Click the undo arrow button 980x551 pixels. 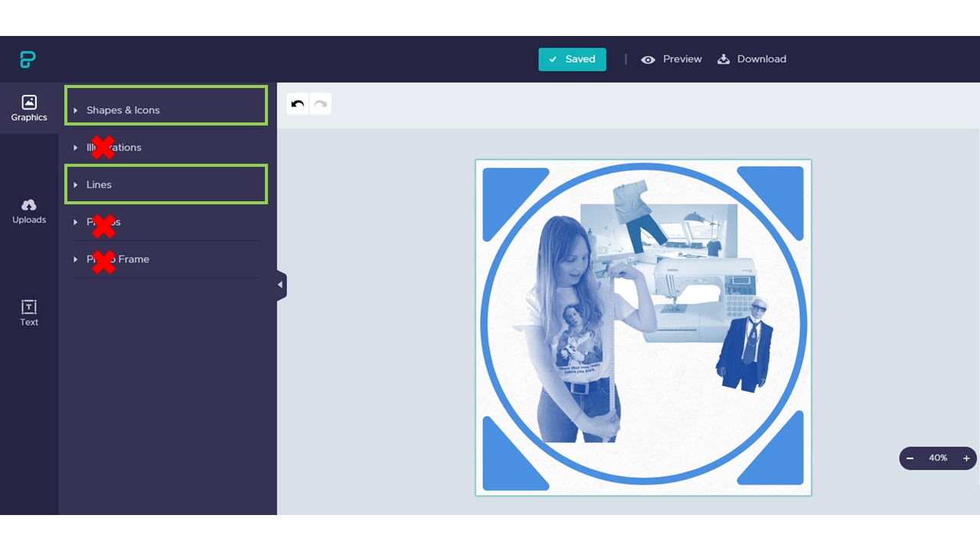click(x=298, y=104)
